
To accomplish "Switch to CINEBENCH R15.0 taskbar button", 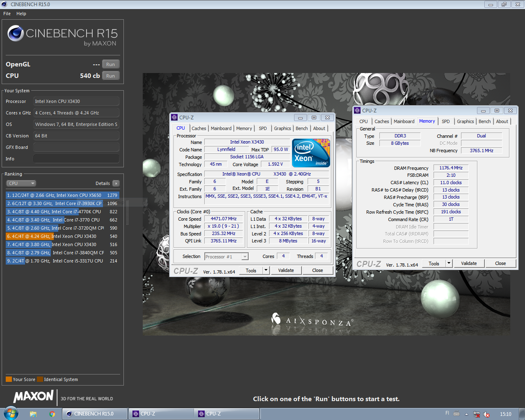I will click(95, 414).
